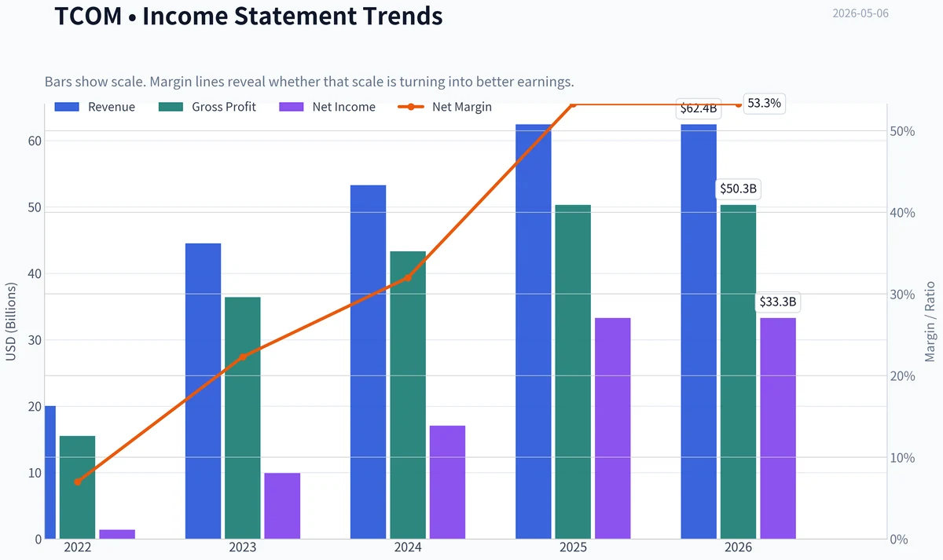Click the chart subtitle about margin lines
Image resolution: width=943 pixels, height=560 pixels.
310,82
